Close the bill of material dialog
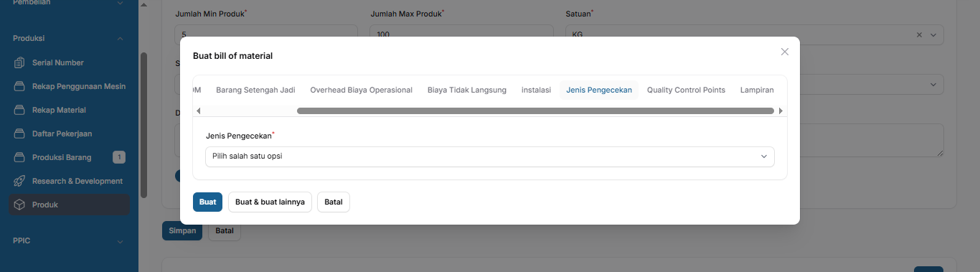 coord(785,52)
